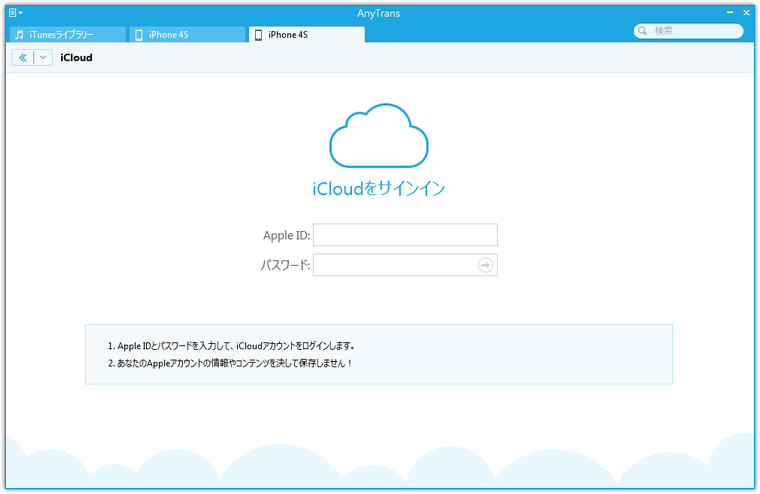Click the note line about Apple IDとパスワードを入力
Viewport: 760px width, 494px height.
(x=231, y=346)
